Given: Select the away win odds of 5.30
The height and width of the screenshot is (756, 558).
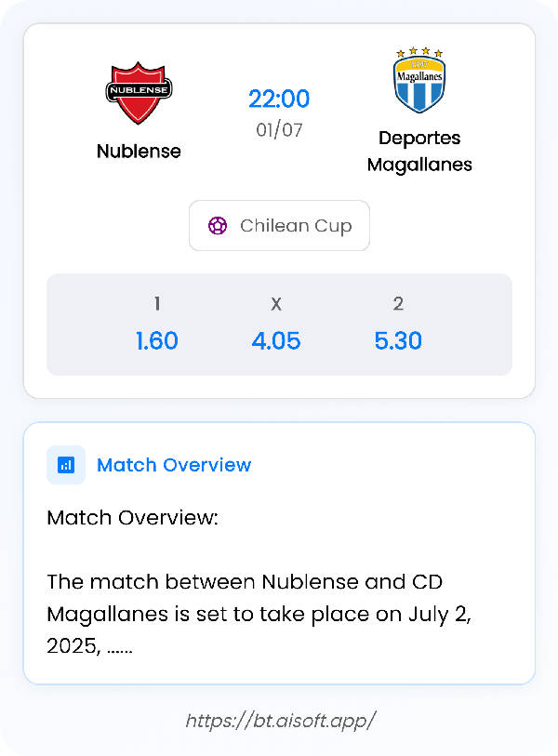Looking at the screenshot, I should click(x=398, y=340).
